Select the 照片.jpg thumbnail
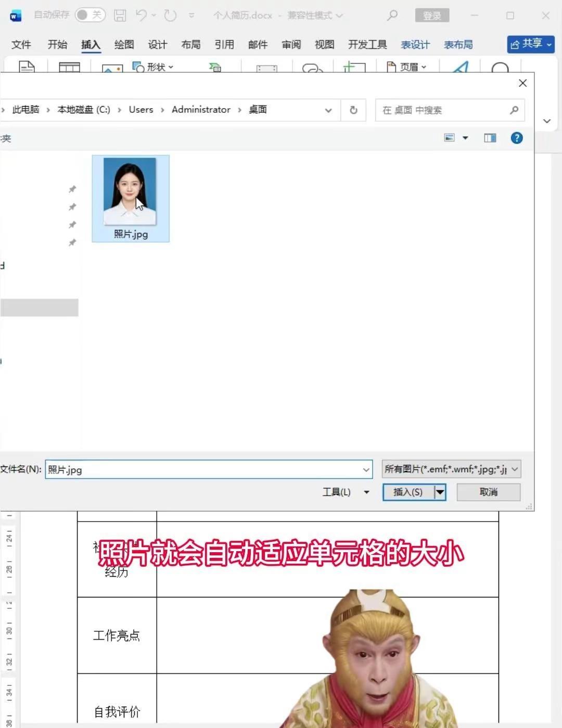 coord(131,199)
